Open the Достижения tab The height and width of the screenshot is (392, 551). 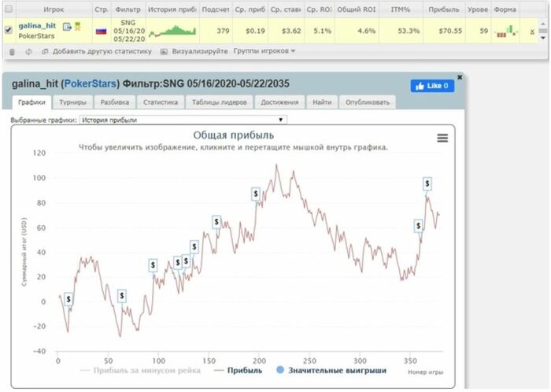(279, 102)
